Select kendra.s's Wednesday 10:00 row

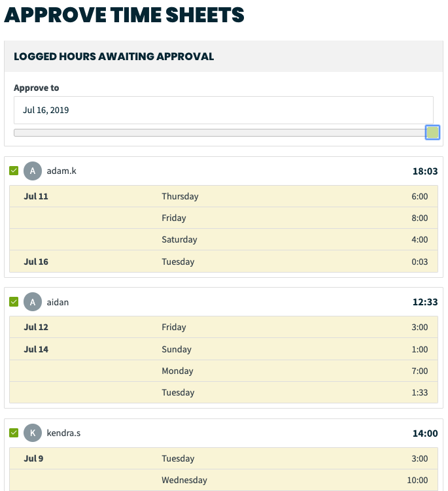[x=224, y=480]
